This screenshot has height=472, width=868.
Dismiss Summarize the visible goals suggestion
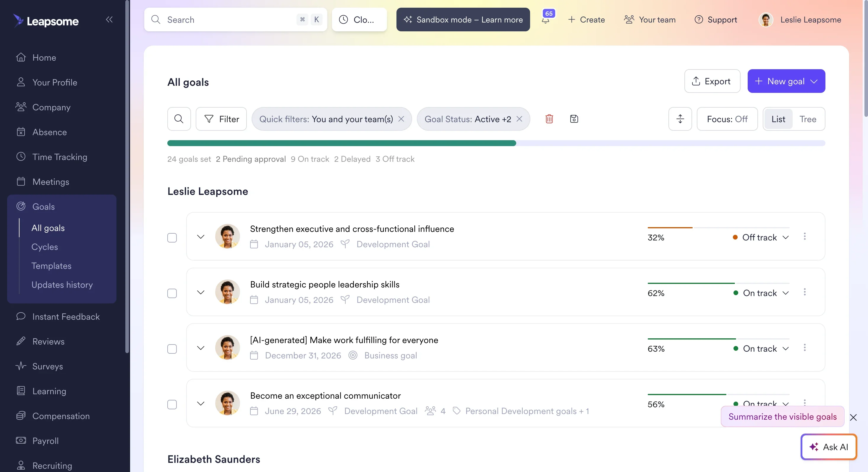pyautogui.click(x=853, y=417)
